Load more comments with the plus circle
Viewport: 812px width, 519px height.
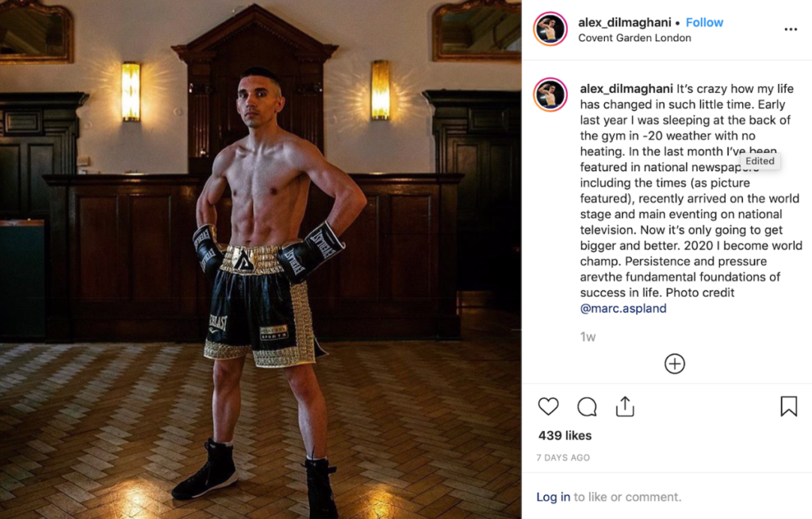click(675, 364)
